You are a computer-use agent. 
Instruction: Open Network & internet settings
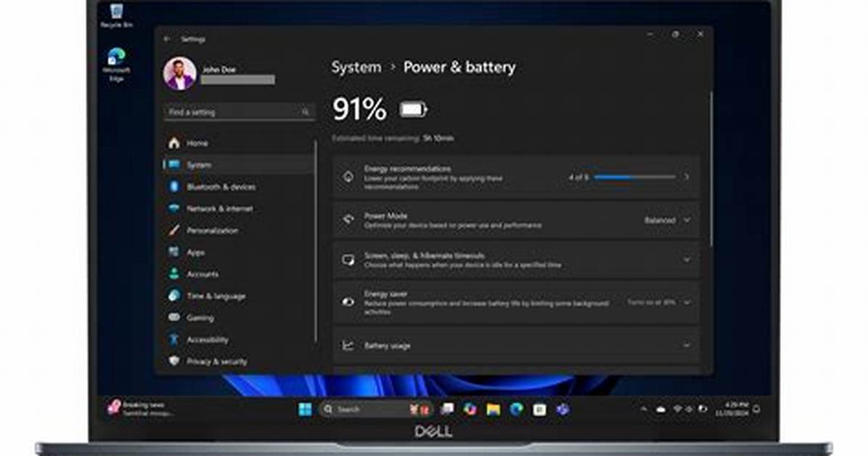point(238,209)
